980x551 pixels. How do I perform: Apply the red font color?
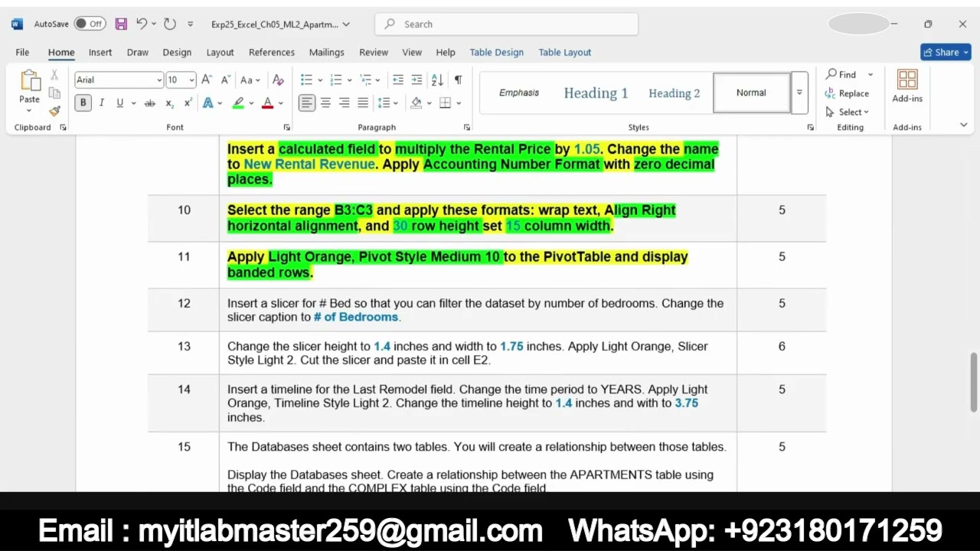[267, 103]
